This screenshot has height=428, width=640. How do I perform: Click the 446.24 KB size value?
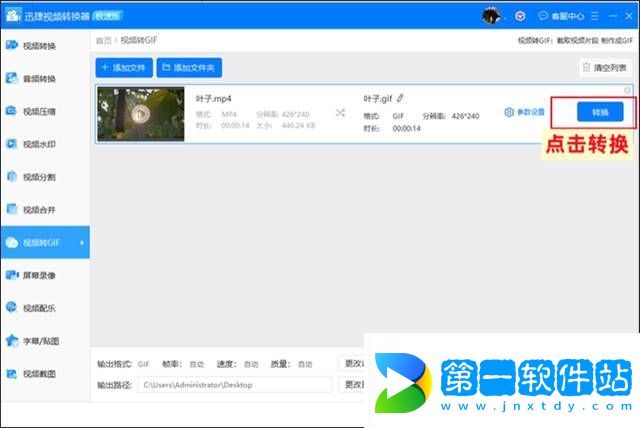(x=298, y=125)
